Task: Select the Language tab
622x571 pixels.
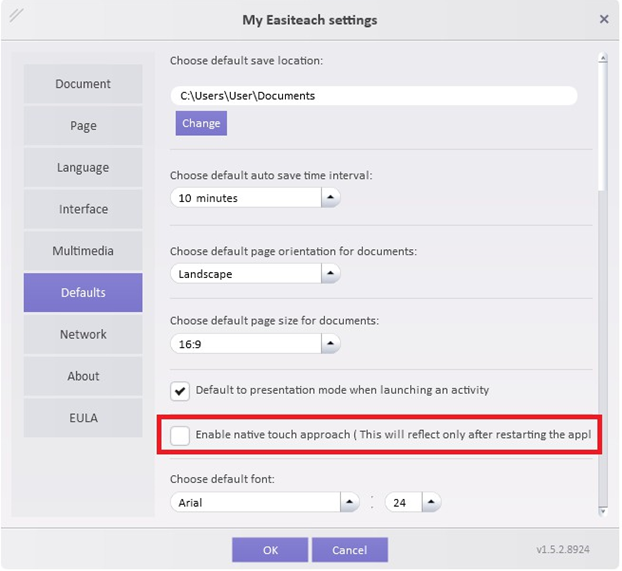Action: coord(83,168)
